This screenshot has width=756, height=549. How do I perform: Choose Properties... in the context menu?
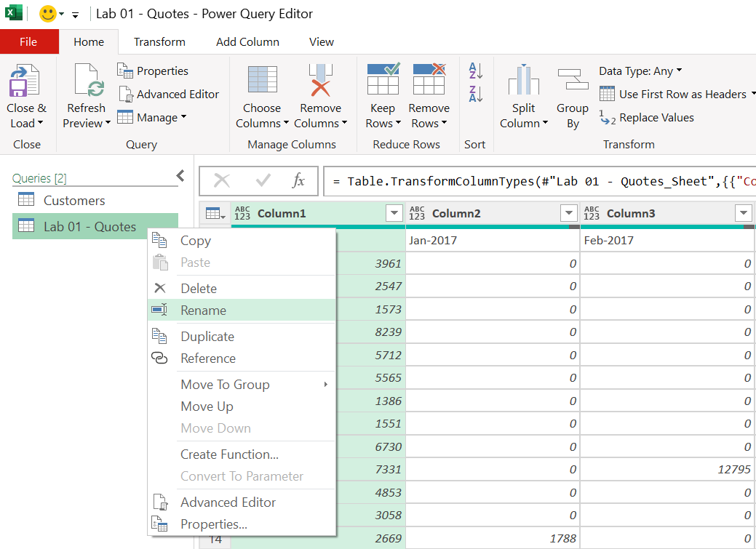tap(242, 524)
